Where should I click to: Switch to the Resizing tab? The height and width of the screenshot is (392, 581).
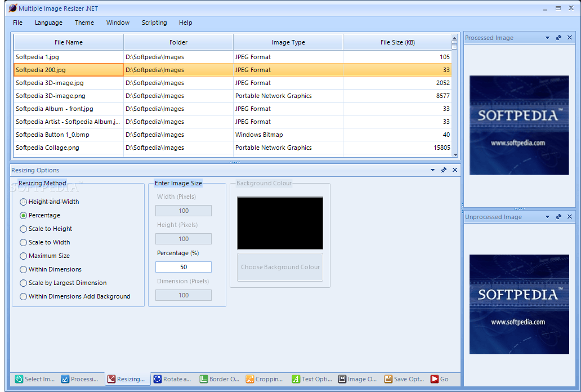click(x=127, y=378)
